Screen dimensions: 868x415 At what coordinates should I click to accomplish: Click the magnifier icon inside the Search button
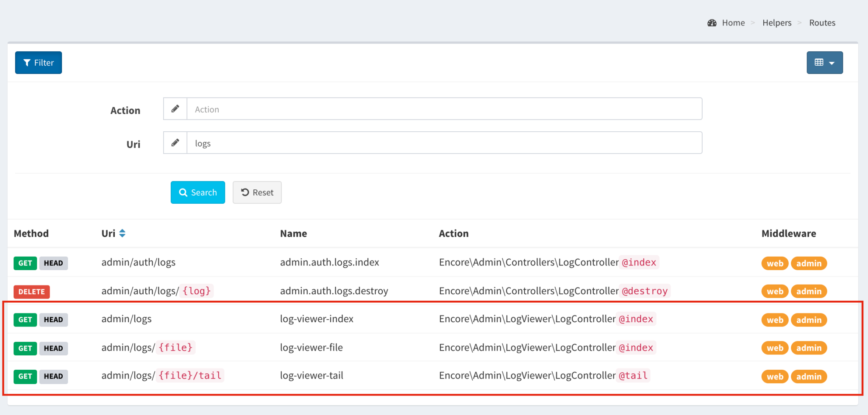[183, 192]
